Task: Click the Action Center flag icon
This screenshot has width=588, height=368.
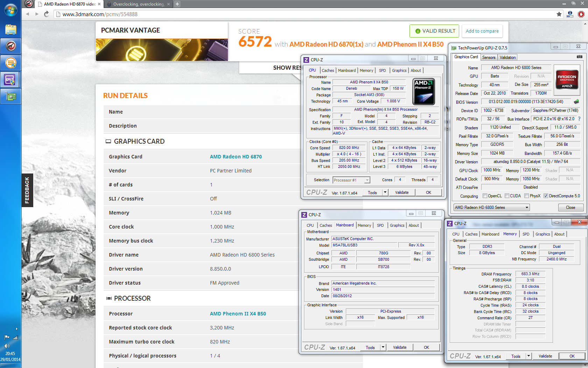Action: (7, 338)
